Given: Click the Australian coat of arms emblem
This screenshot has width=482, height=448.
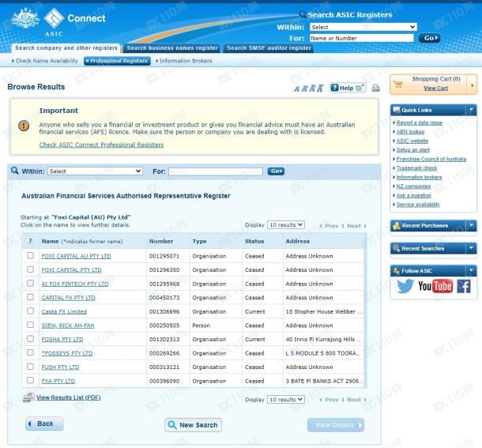Looking at the screenshot, I should pos(25,18).
